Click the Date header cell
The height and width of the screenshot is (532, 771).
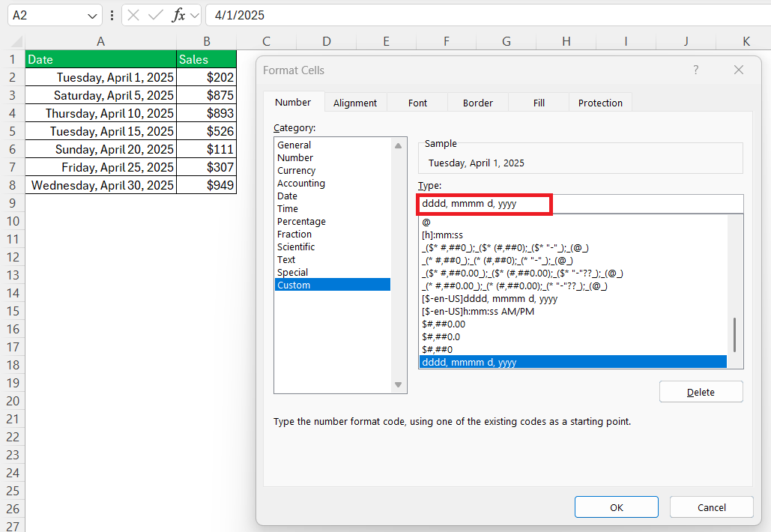click(101, 59)
